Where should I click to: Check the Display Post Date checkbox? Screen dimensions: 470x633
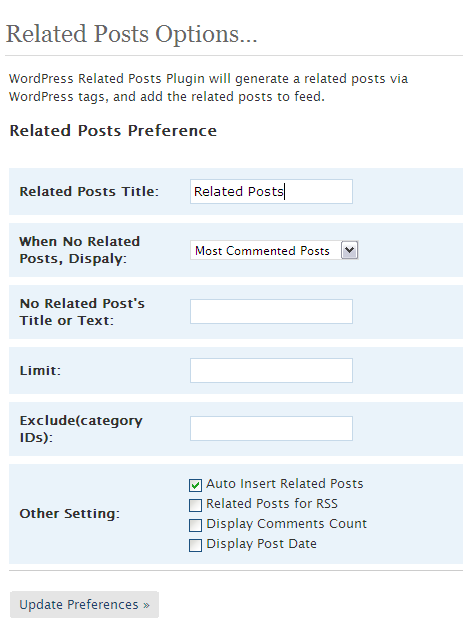(195, 545)
